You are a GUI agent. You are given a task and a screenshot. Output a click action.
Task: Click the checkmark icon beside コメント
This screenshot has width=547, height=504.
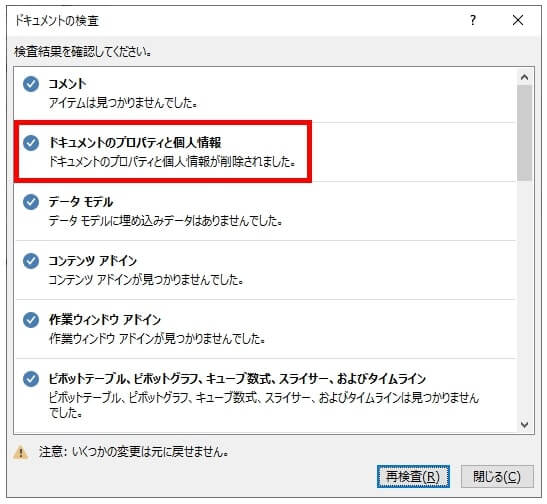coord(31,84)
